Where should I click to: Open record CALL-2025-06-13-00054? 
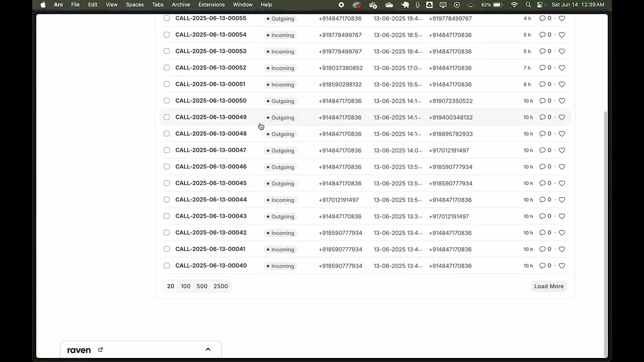211,35
